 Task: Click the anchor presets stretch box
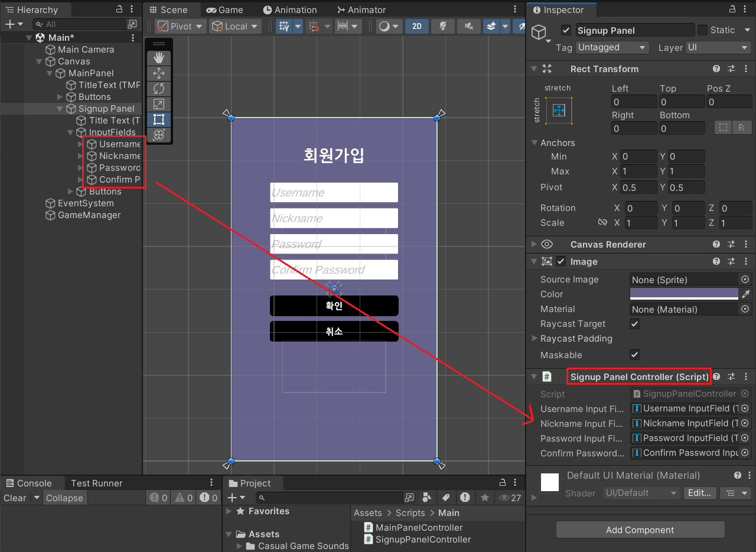point(559,111)
